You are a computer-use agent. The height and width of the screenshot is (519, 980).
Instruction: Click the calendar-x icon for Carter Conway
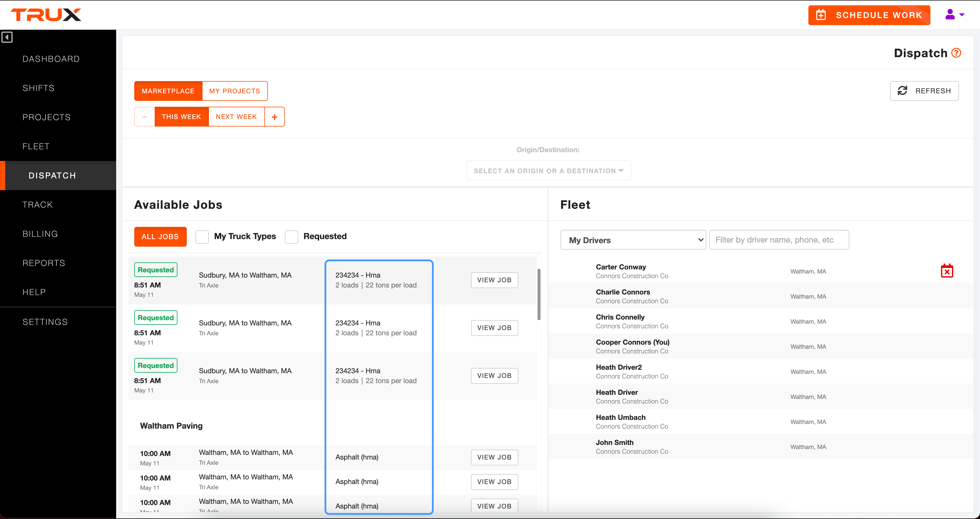tap(947, 271)
